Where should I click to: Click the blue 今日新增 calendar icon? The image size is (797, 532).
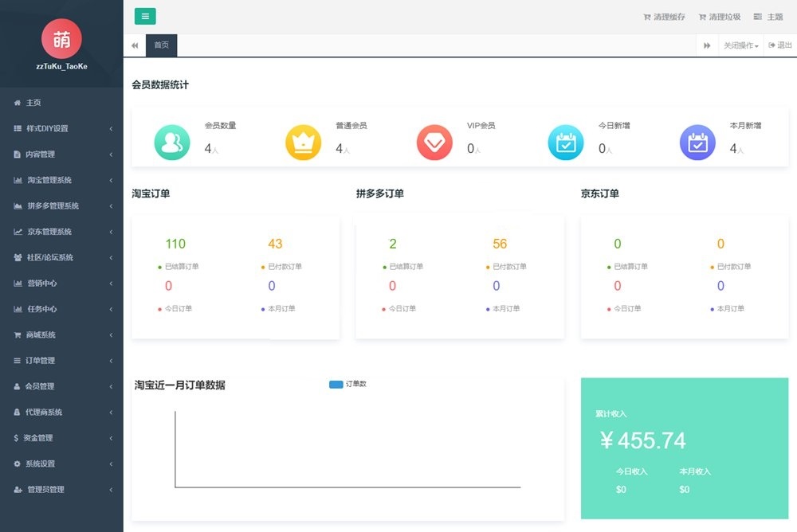pyautogui.click(x=565, y=143)
